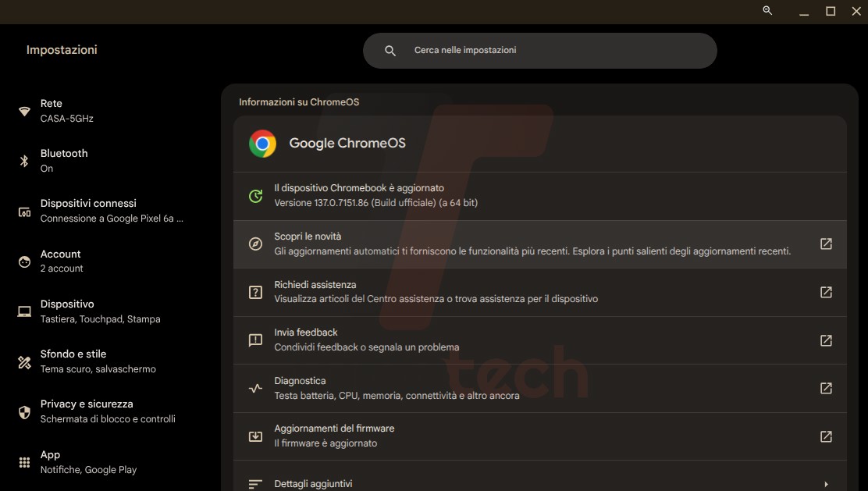Viewport: 868px width, 491px height.
Task: Select the Account section icon
Action: tap(23, 261)
